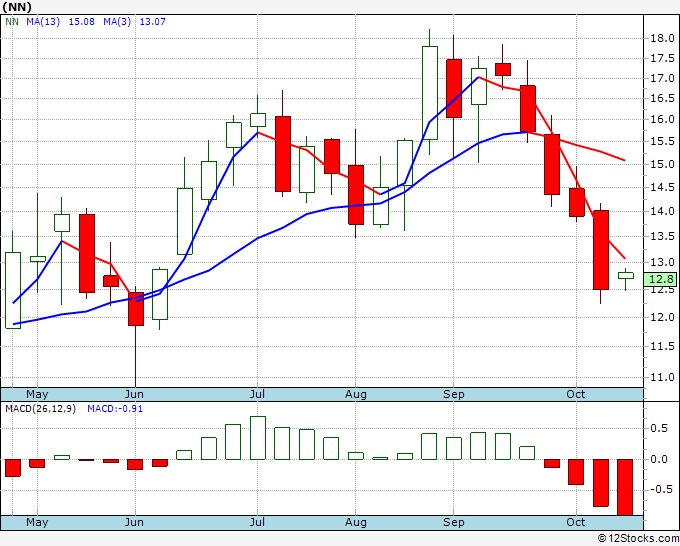Click the tallest green MACD bar at Jul

pyautogui.click(x=258, y=438)
